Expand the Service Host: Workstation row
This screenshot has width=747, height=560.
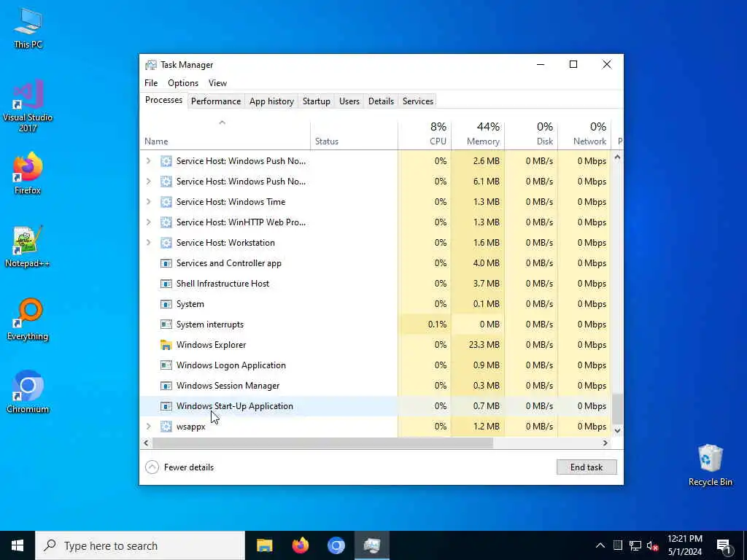tap(149, 242)
